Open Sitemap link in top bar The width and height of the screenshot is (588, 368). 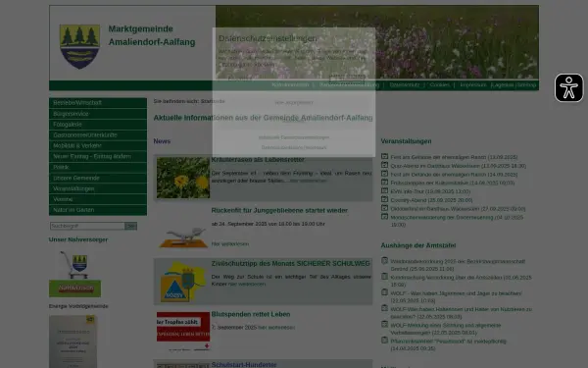click(x=526, y=85)
